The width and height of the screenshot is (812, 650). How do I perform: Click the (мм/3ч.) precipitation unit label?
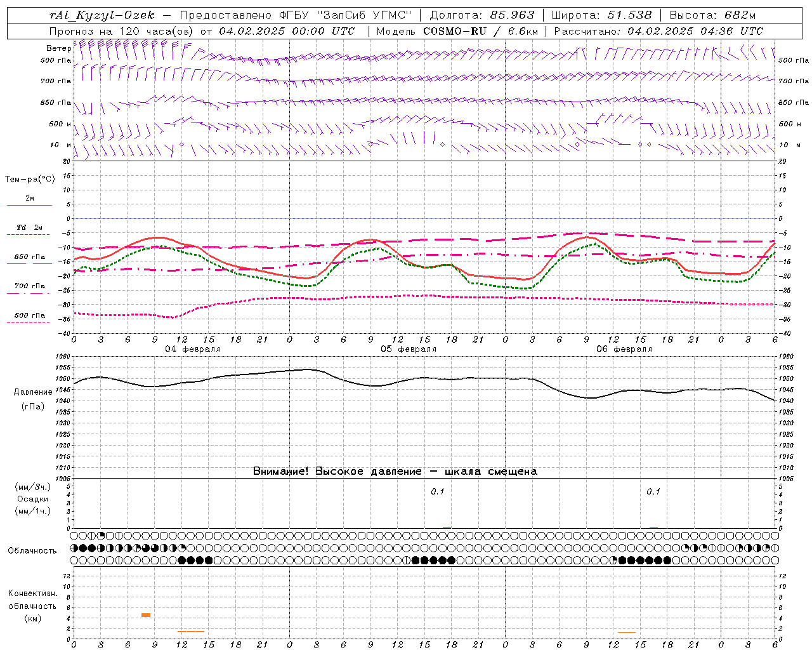(33, 487)
